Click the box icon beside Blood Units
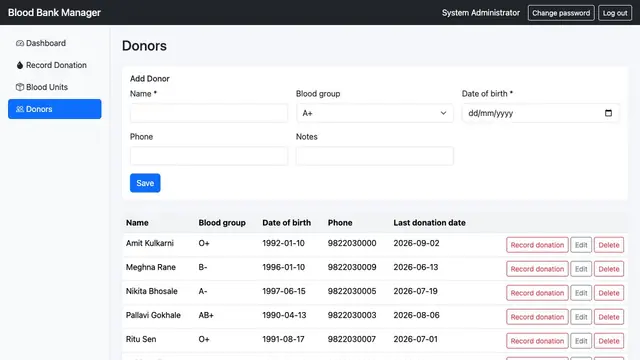Image resolution: width=640 pixels, height=360 pixels. [x=20, y=87]
